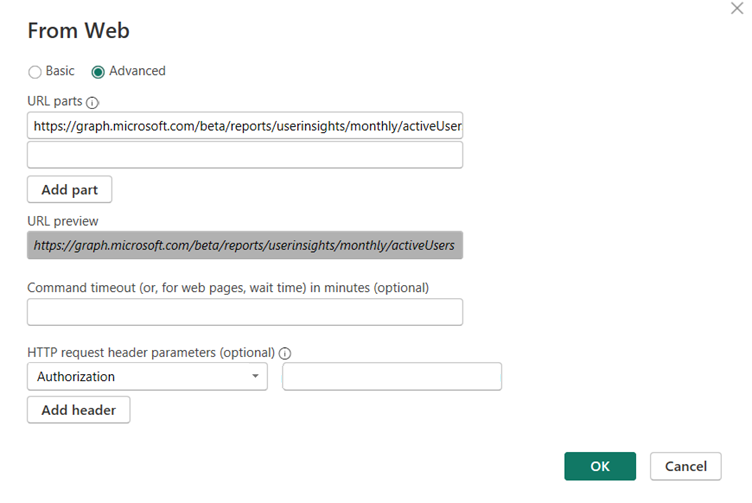The width and height of the screenshot is (752, 503).
Task: Click the Command timeout input field
Action: (245, 312)
